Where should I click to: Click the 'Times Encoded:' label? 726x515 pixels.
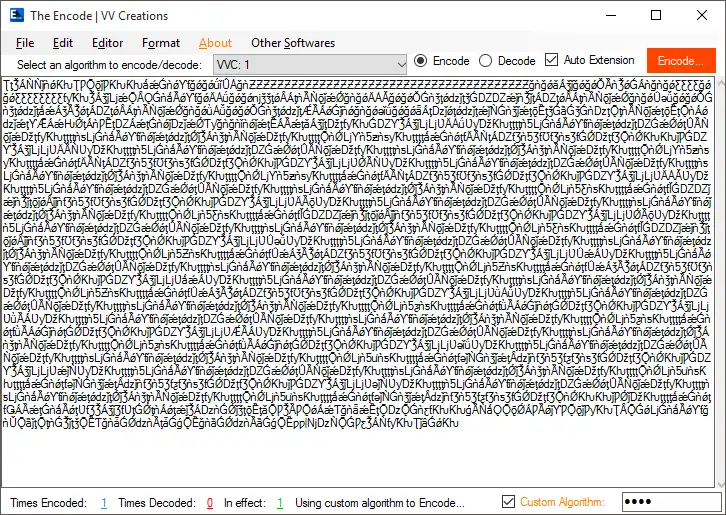pos(49,503)
